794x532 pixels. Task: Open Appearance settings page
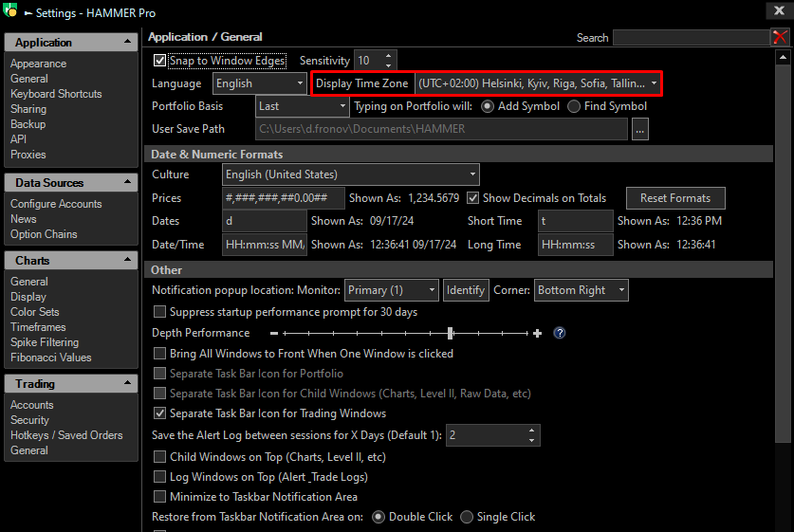pos(39,64)
